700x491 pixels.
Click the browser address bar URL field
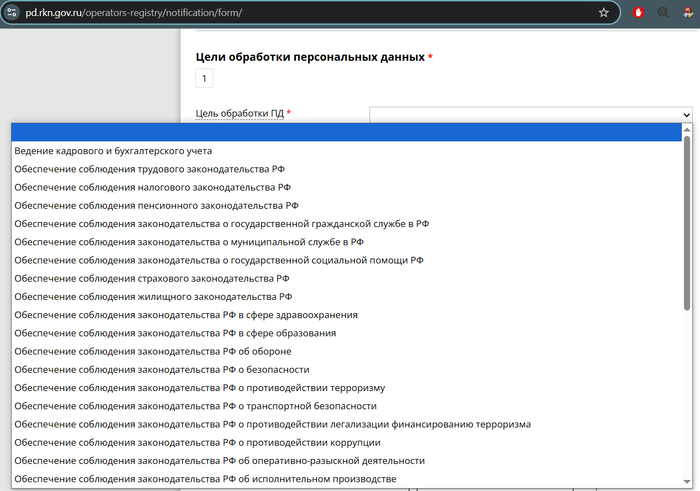pos(300,13)
